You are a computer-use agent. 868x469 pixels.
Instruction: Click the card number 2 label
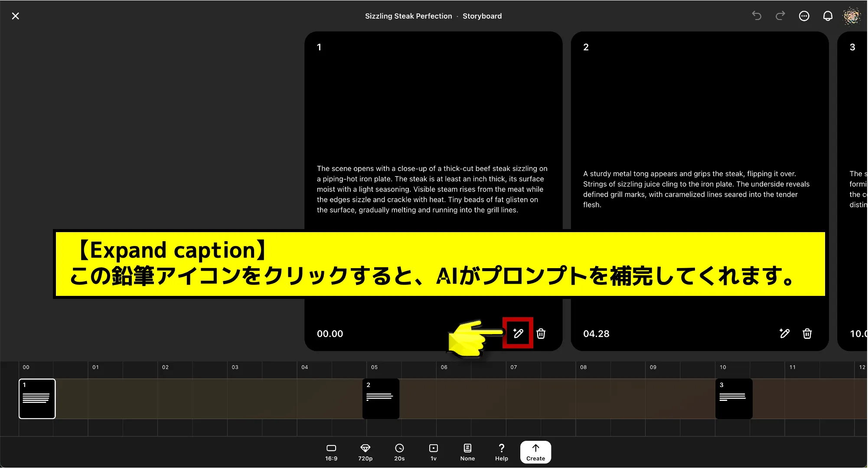[586, 47]
